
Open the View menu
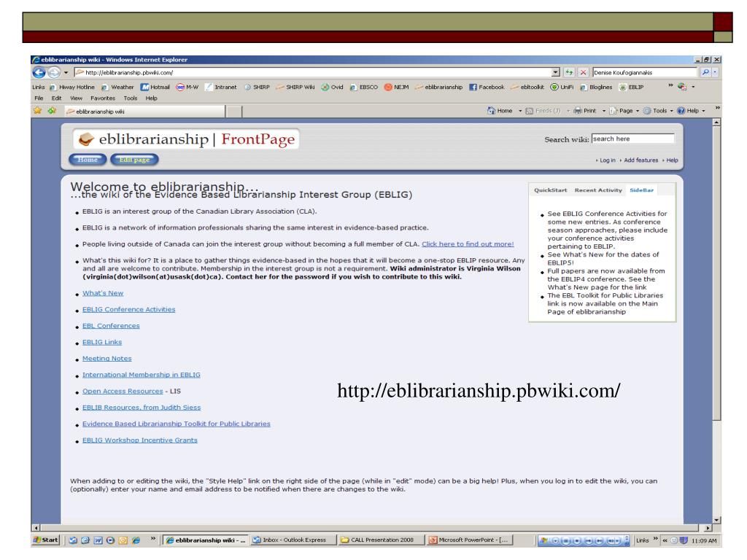tap(76, 98)
